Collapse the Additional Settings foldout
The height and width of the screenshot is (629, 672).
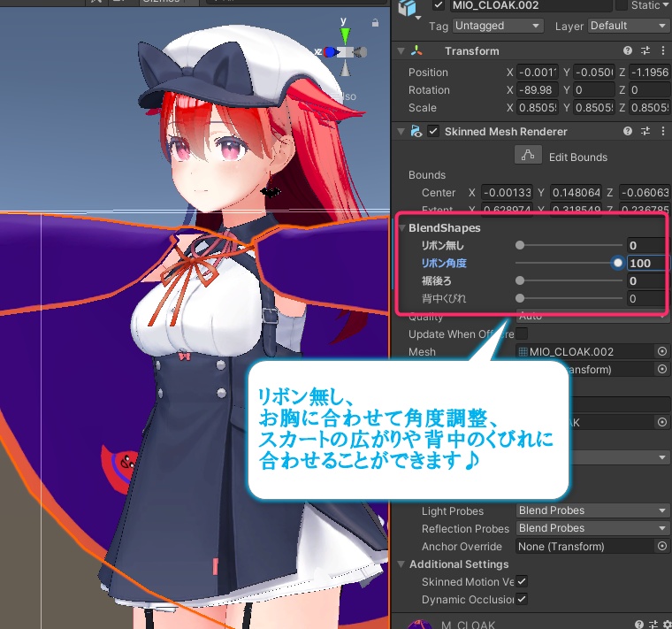pyautogui.click(x=401, y=564)
